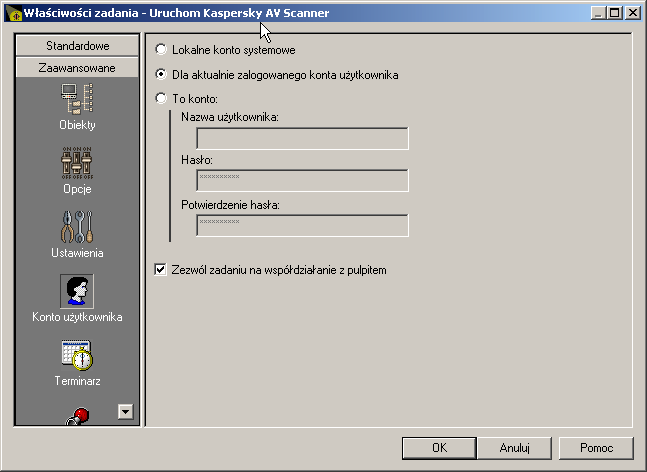Click the Hasło password field

[x=302, y=180]
